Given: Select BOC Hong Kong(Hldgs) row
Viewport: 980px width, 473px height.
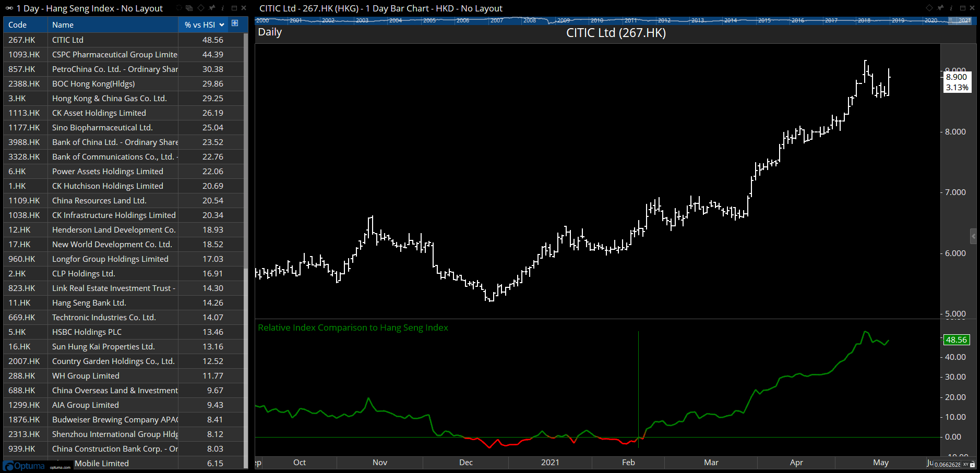Looking at the screenshot, I should tap(124, 83).
